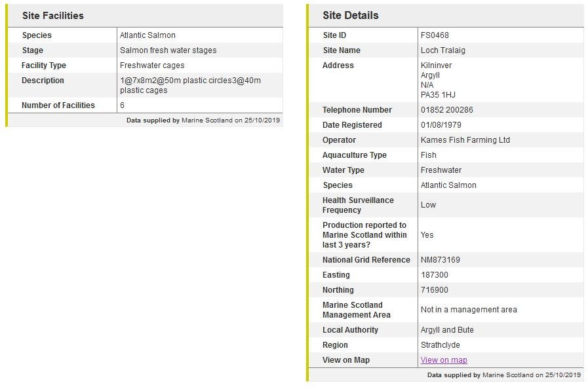This screenshot has width=588, height=387.
Task: Open the View on map link
Action: click(x=444, y=359)
